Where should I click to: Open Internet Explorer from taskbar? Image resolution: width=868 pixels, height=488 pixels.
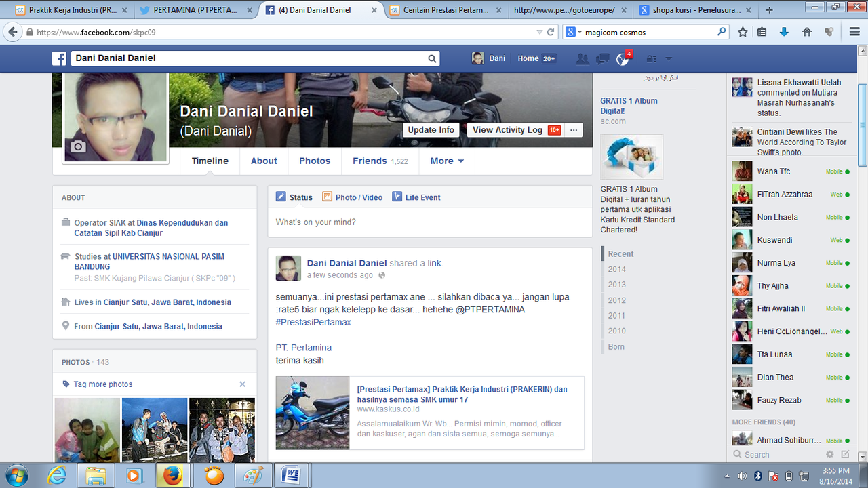coord(56,475)
